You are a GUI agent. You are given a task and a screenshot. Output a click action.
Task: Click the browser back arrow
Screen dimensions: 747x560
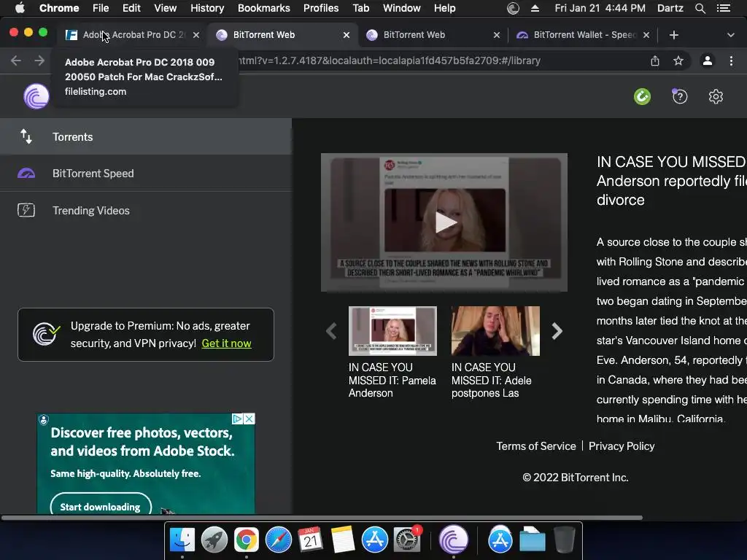click(x=16, y=61)
